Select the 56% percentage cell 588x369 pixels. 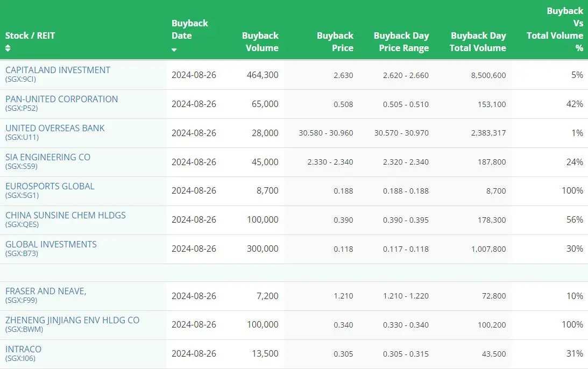575,220
